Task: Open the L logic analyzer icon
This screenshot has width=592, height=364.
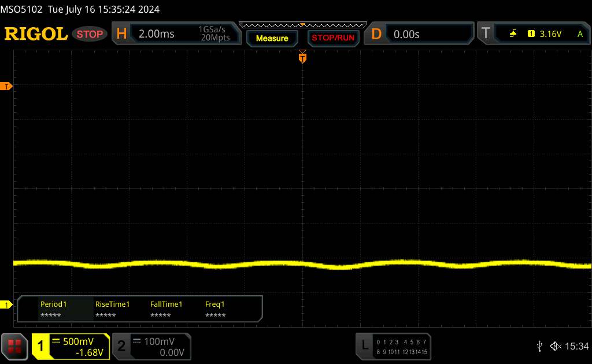Action: click(364, 346)
